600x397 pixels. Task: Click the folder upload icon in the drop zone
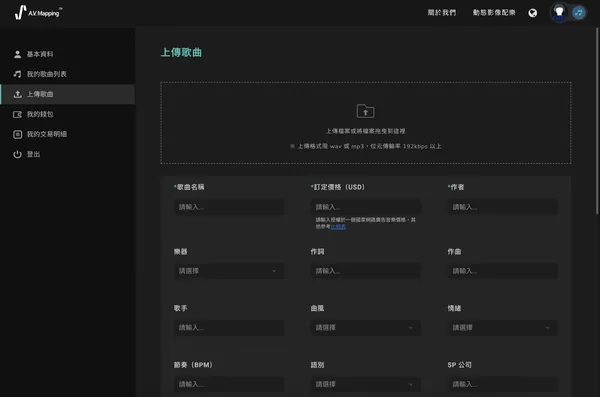pyautogui.click(x=365, y=111)
